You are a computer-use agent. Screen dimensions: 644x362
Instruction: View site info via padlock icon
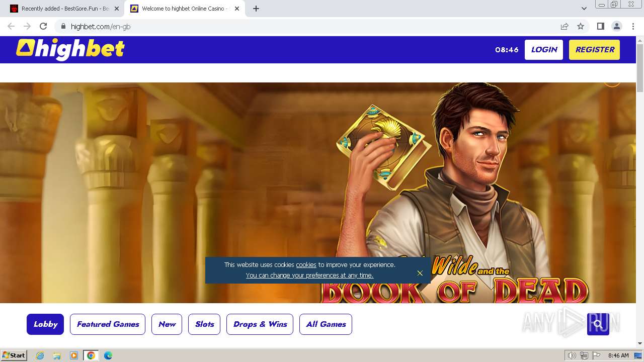(x=63, y=26)
